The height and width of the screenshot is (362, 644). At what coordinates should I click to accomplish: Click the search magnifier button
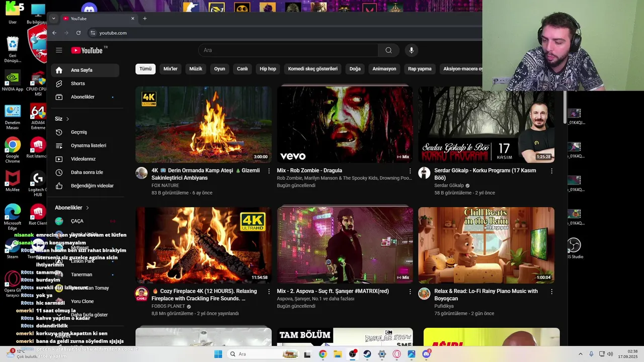(x=388, y=50)
